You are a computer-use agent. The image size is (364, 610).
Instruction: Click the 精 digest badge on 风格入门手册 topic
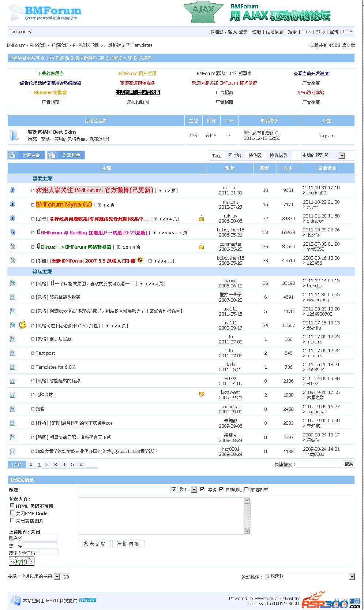point(140,260)
